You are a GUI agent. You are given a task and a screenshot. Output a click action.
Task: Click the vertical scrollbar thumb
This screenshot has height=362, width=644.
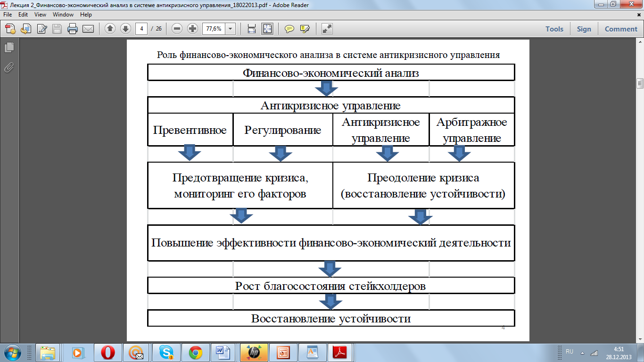[640, 83]
